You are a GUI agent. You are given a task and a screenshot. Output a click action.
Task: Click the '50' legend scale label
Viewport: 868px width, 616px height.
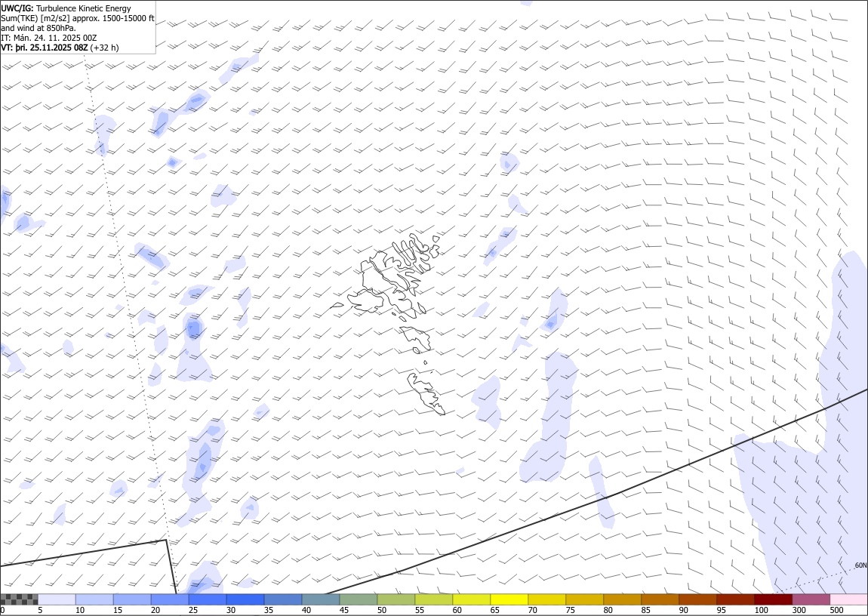[x=381, y=610]
